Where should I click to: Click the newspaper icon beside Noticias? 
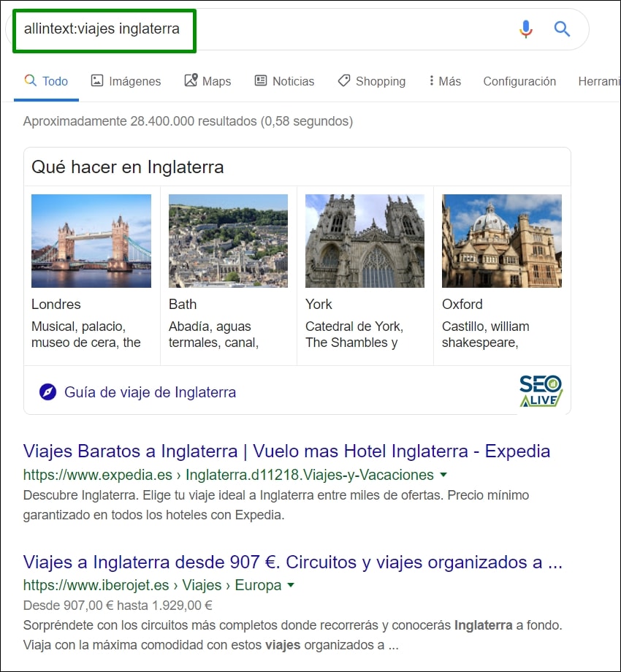(259, 81)
